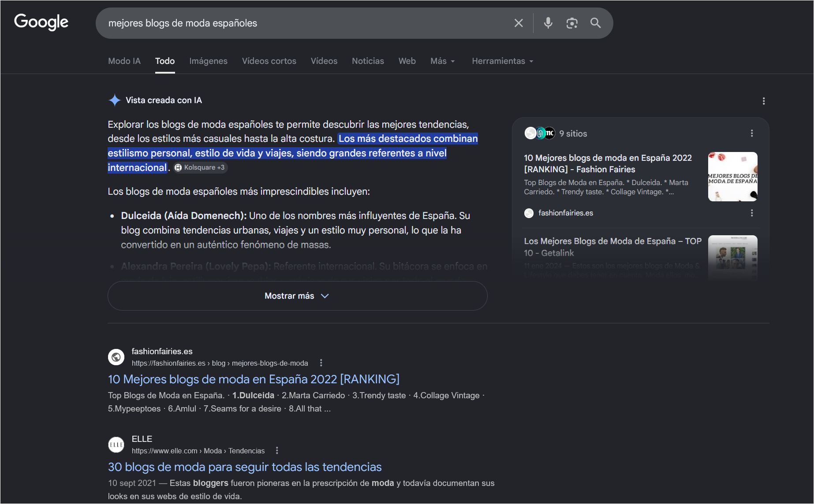The width and height of the screenshot is (814, 504).
Task: Open '30 blogs de moda para seguir' result
Action: [245, 467]
